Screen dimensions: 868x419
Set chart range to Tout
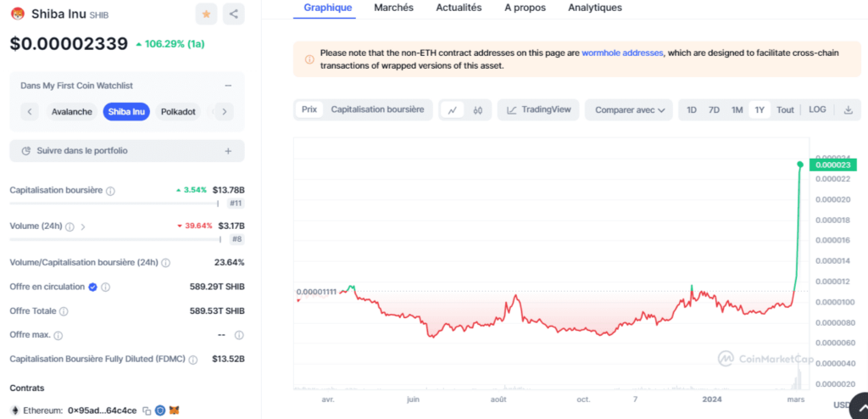coord(785,109)
